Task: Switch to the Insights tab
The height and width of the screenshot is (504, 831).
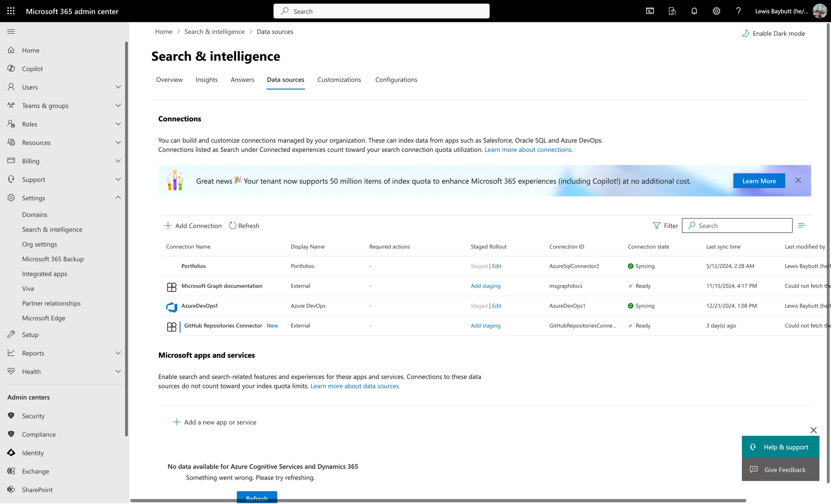Action: [x=207, y=79]
